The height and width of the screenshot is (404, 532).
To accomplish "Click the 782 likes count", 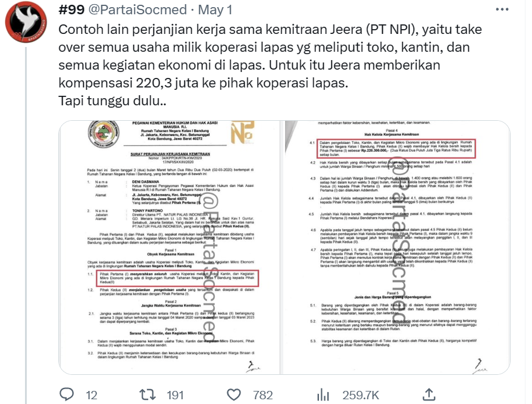I will 262,395.
